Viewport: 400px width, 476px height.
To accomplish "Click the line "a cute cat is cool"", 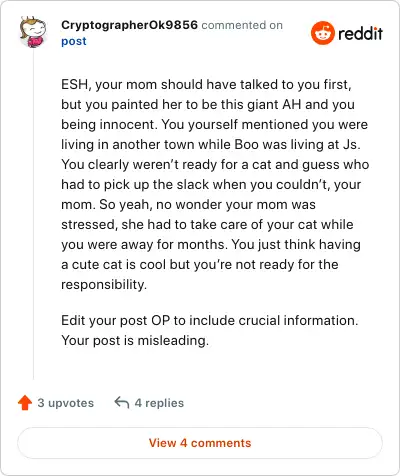I will point(200,264).
